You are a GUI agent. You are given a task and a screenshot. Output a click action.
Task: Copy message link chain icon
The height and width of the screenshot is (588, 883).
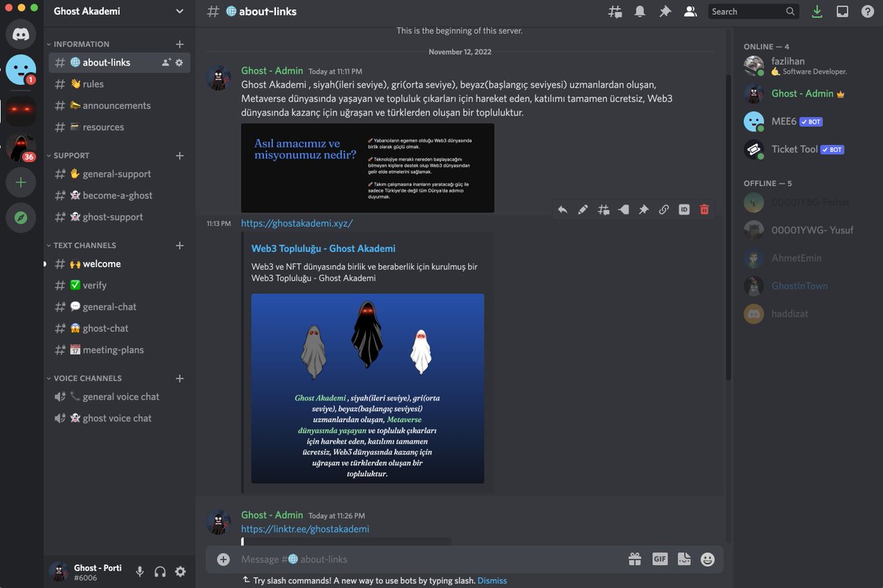(x=664, y=210)
